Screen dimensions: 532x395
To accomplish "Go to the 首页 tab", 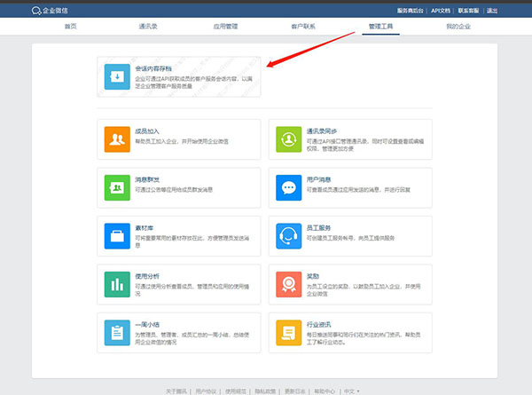I will [x=71, y=26].
